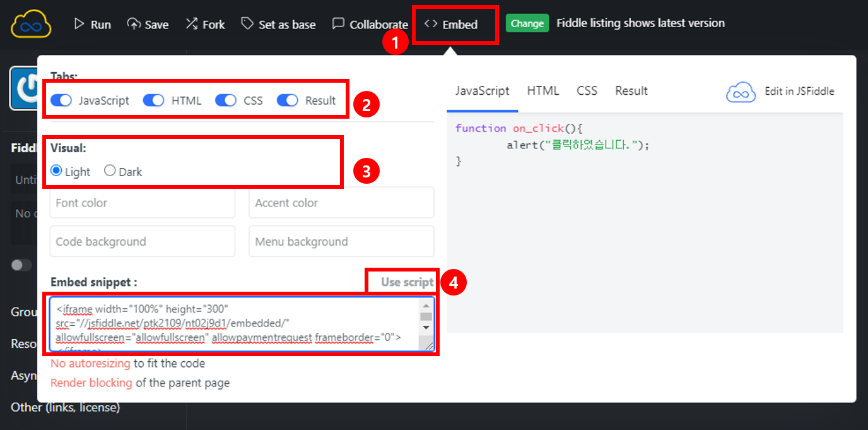Click the Fork shuffle icon

192,24
